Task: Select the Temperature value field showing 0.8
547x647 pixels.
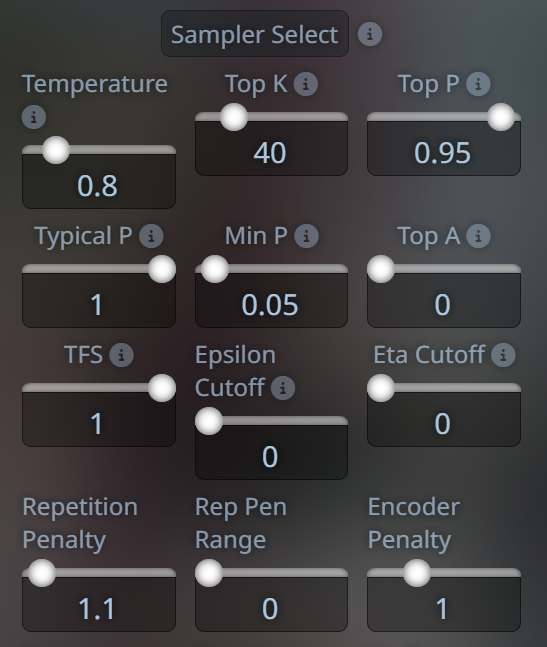Action: [x=99, y=182]
